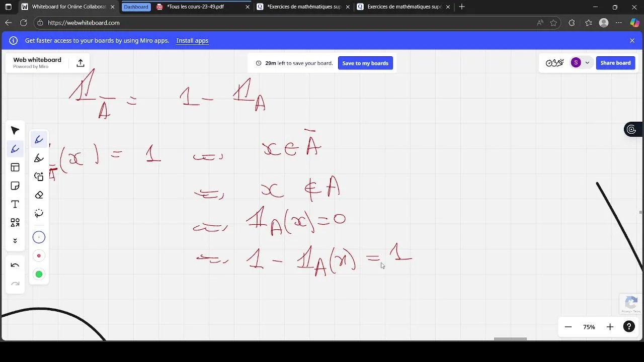
Task: Choose the highlighter pen
Action: coord(39,158)
